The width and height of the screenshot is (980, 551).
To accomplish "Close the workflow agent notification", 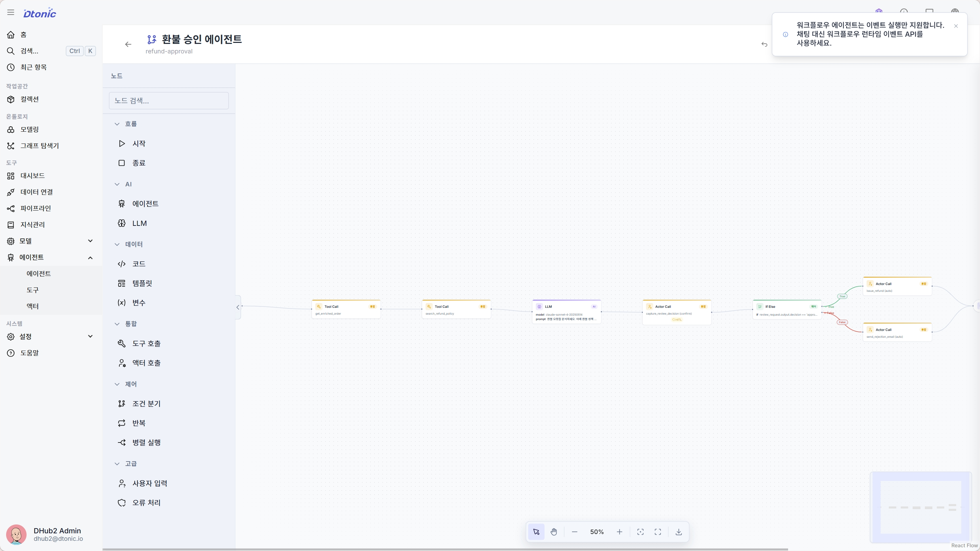I will [955, 26].
